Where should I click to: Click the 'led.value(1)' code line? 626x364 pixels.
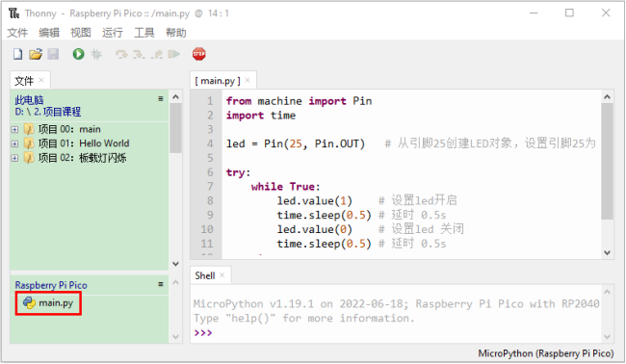click(x=315, y=200)
